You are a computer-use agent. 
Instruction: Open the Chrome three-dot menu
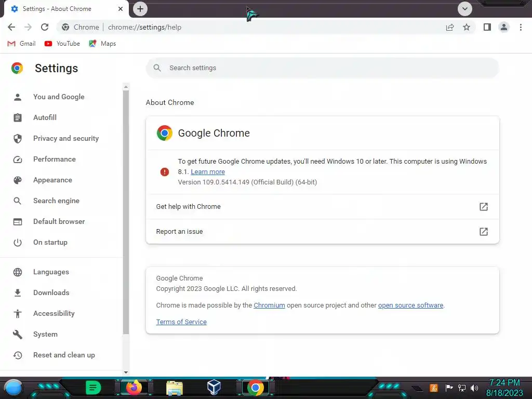[x=521, y=27]
